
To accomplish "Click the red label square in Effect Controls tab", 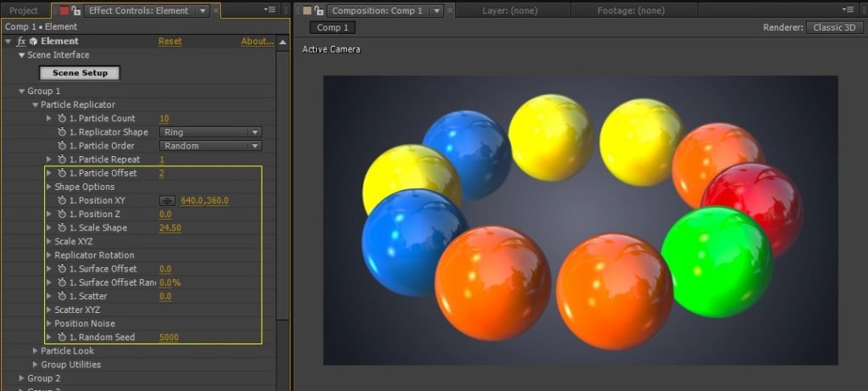I will [64, 10].
